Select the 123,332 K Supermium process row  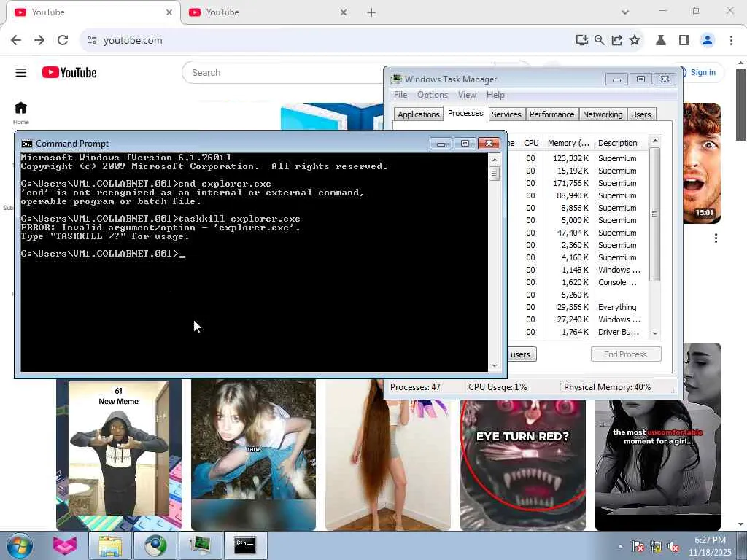578,158
